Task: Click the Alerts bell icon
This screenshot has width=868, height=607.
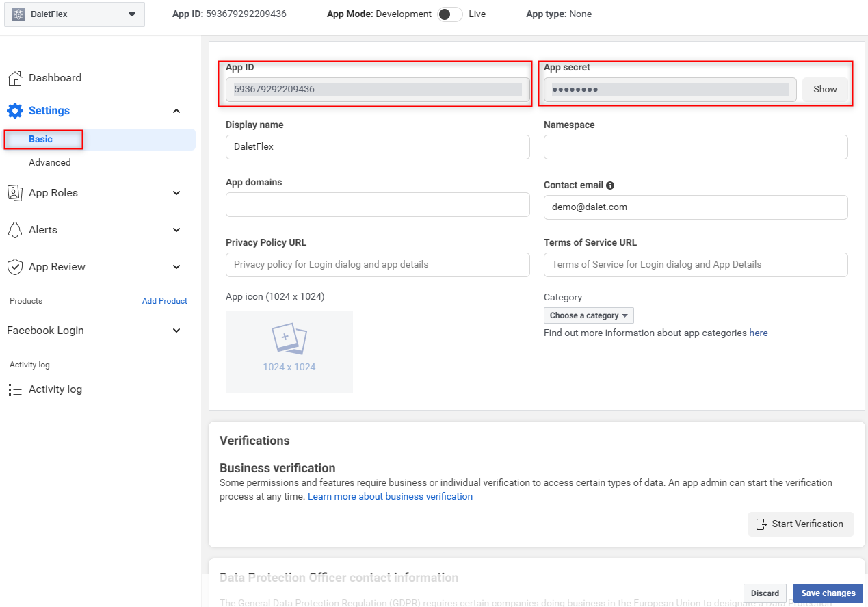Action: pyautogui.click(x=14, y=230)
